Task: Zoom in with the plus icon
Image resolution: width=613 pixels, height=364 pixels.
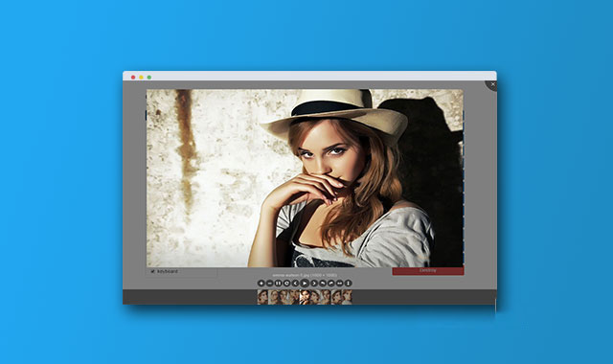Action: click(261, 284)
